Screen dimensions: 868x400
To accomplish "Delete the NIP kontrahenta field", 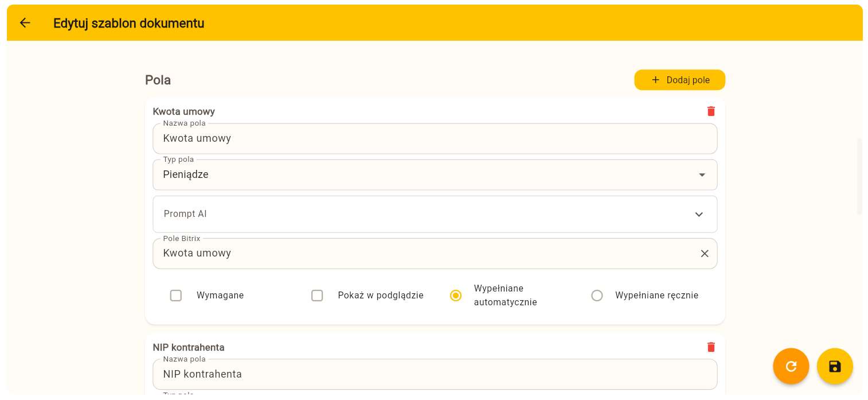I will point(711,347).
